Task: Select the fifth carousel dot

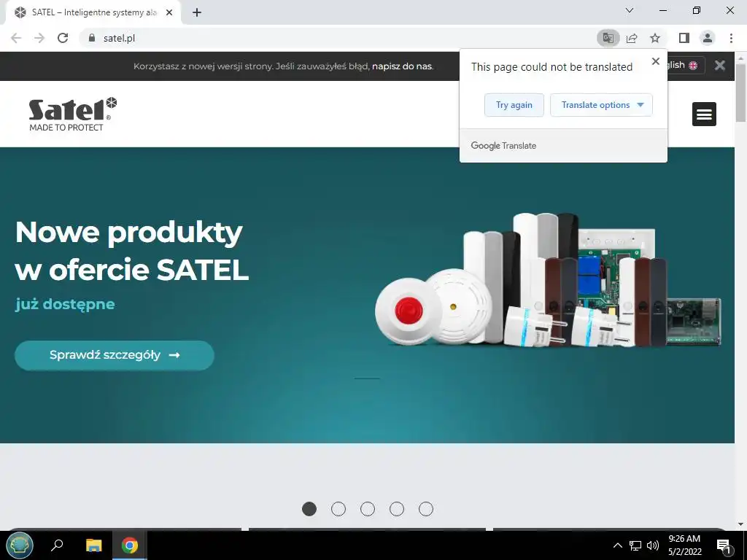Action: (426, 509)
